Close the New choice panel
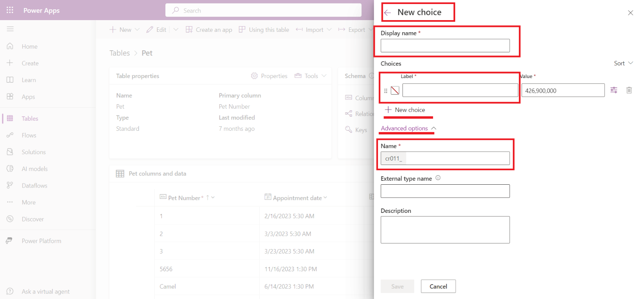This screenshot has width=644, height=299. (x=630, y=13)
